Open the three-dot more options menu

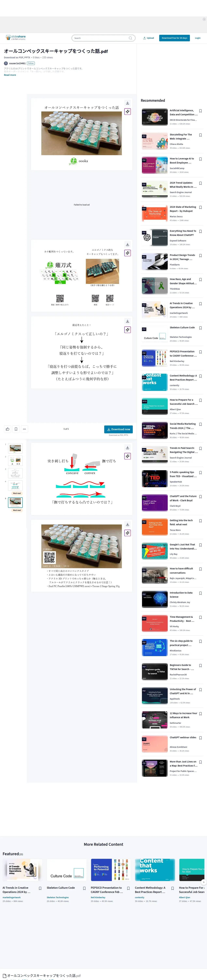[24, 429]
